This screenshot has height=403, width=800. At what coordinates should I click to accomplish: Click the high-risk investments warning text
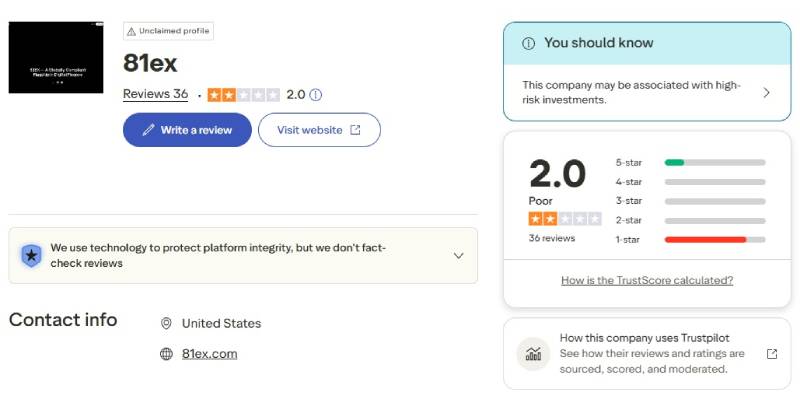tap(631, 92)
